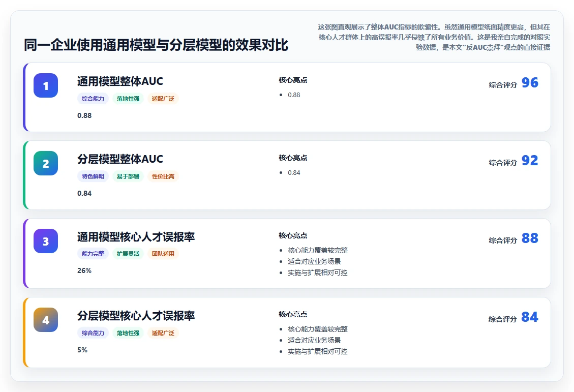The width and height of the screenshot is (574, 392).
Task: Click the 能力完整 tag
Action: [93, 254]
